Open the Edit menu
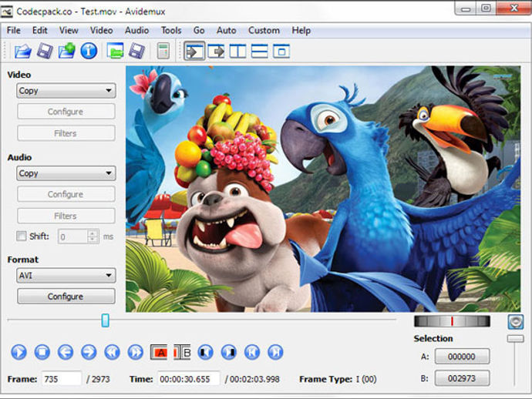 (x=39, y=31)
